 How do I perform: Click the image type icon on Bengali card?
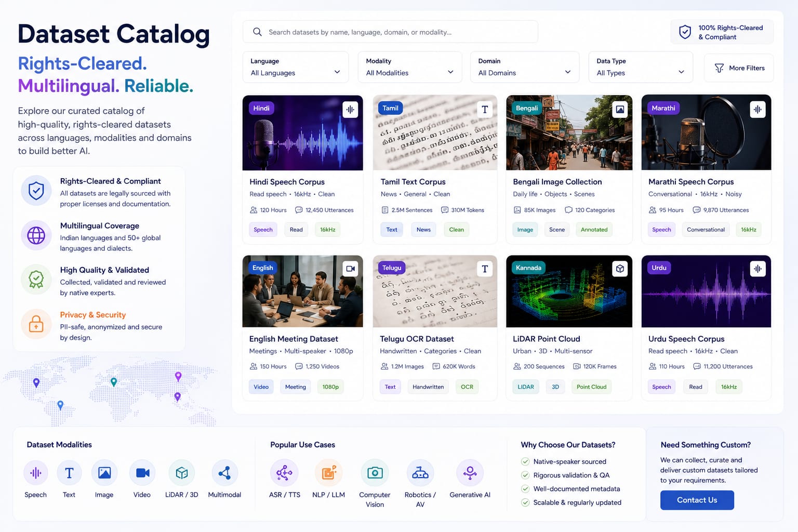pyautogui.click(x=620, y=109)
